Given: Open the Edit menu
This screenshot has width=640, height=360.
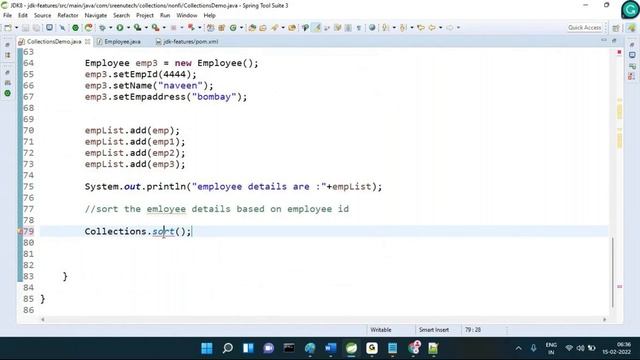Looking at the screenshot, I should [x=23, y=15].
